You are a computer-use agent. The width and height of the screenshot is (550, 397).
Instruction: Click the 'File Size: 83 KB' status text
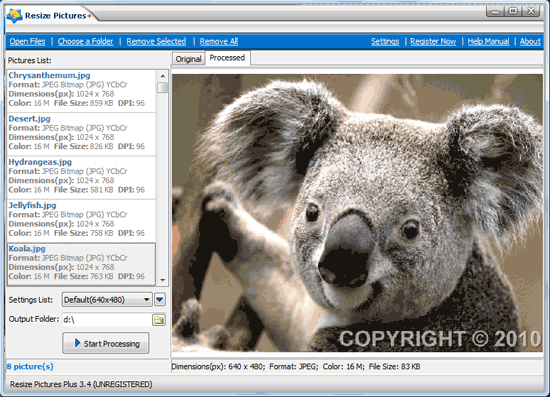click(394, 367)
